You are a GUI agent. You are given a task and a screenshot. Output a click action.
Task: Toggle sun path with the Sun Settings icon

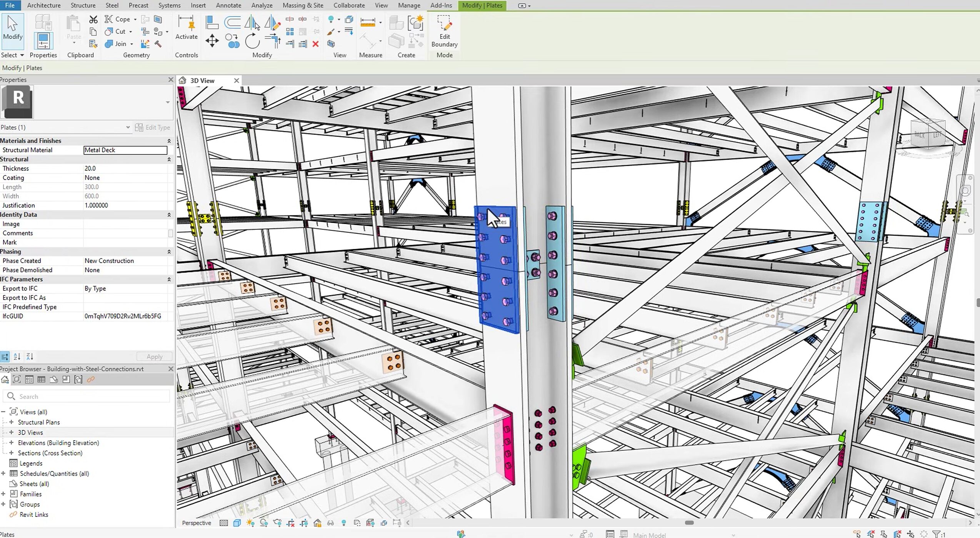point(250,523)
